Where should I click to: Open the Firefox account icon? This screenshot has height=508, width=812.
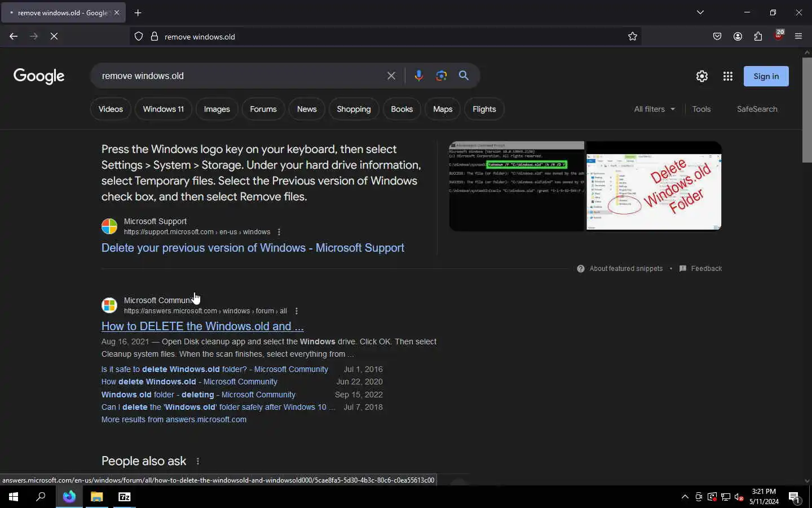point(738,36)
